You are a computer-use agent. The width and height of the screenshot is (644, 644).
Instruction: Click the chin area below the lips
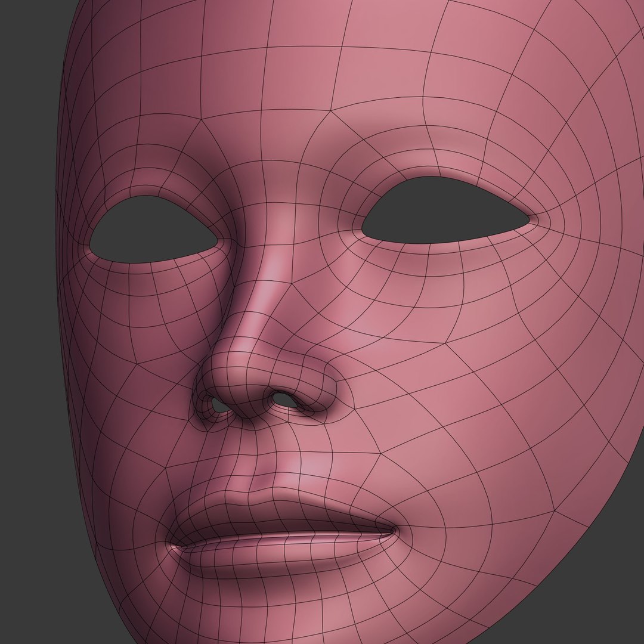[287, 608]
